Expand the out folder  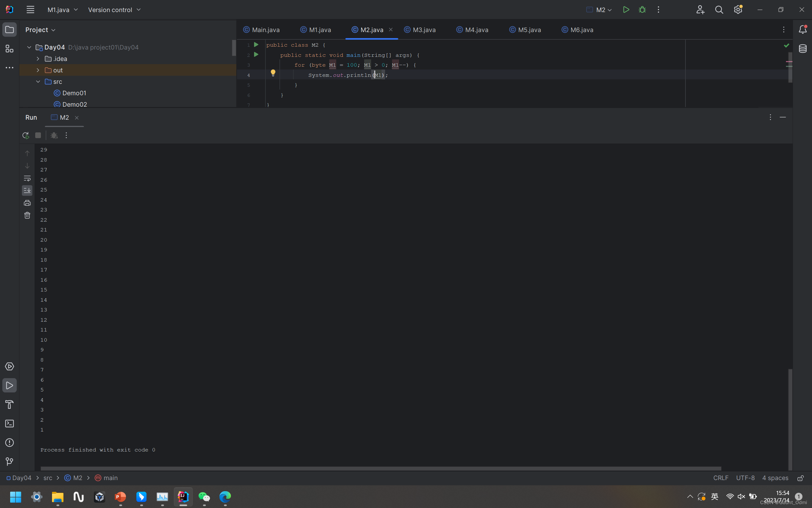(38, 70)
